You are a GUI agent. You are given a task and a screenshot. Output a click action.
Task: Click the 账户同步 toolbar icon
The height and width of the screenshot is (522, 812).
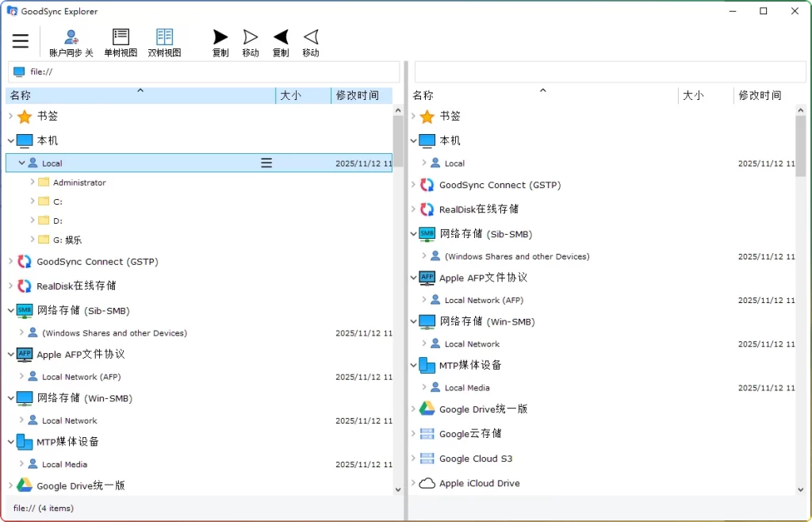tap(71, 36)
